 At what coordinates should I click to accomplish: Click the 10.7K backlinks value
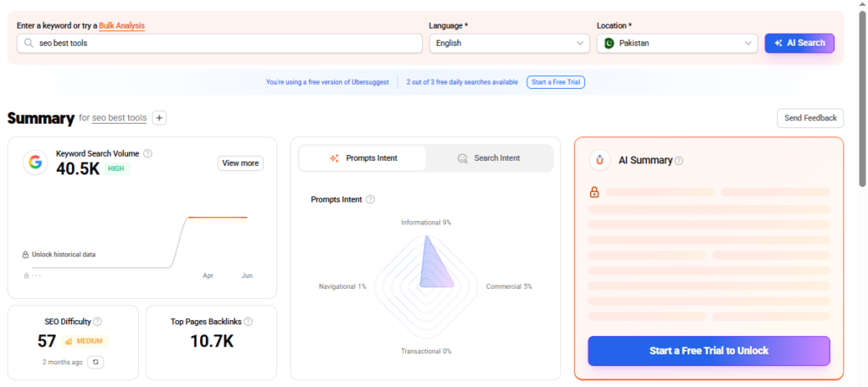coord(212,341)
